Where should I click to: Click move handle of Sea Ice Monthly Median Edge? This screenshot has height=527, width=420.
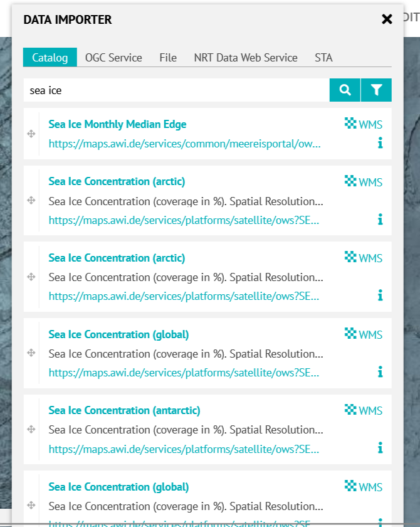pyautogui.click(x=31, y=134)
